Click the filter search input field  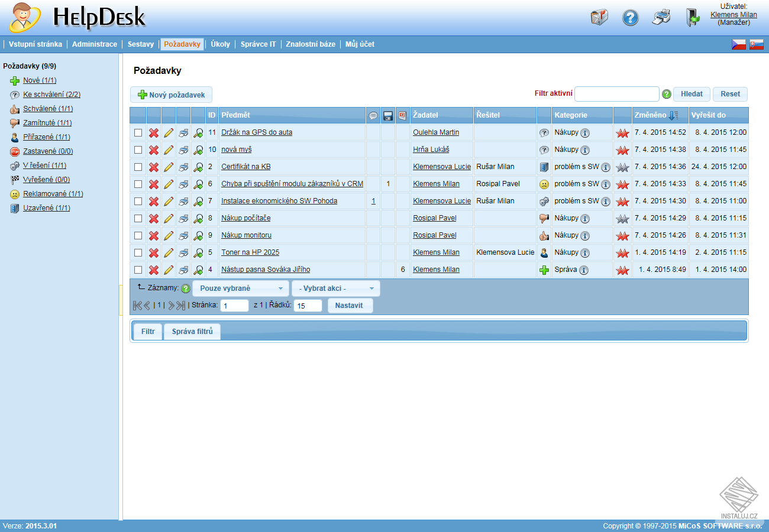coord(617,94)
